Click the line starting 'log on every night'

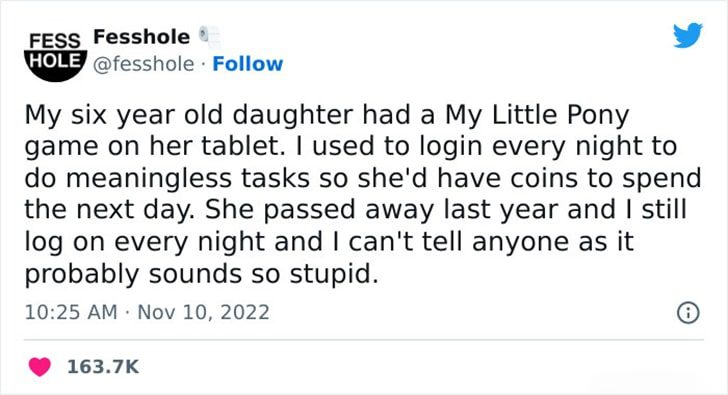(x=329, y=242)
